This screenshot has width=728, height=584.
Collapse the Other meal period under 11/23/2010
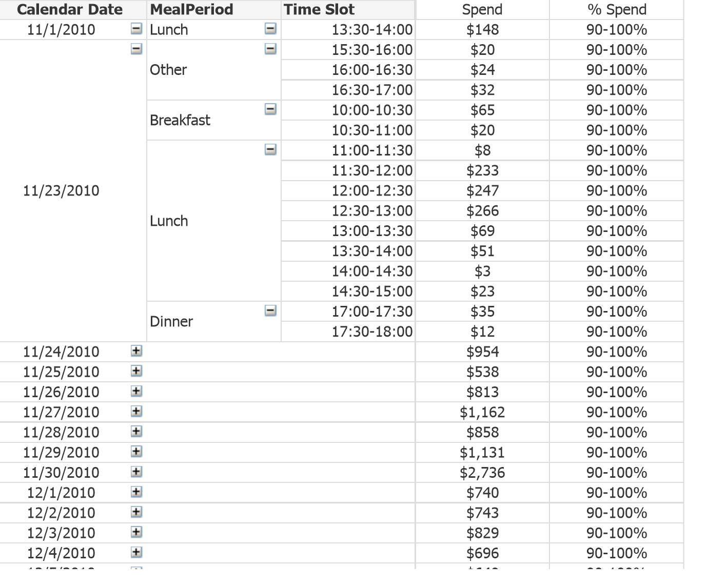pos(270,49)
